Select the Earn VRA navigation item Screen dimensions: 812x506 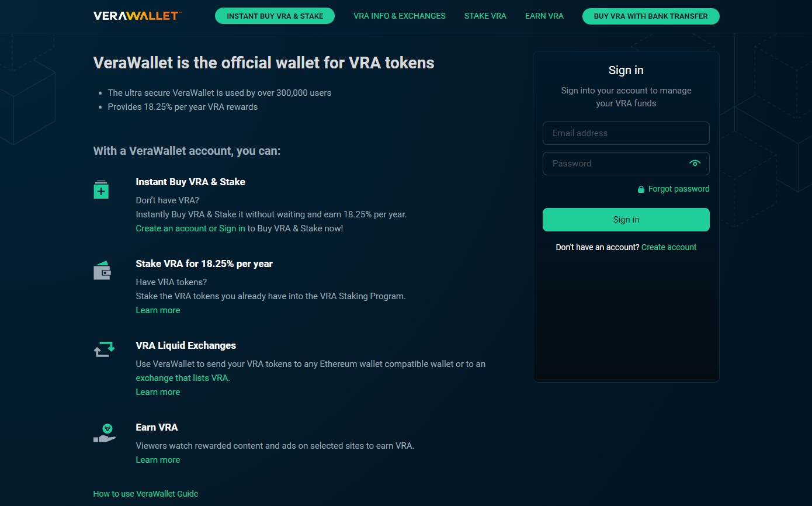[544, 16]
